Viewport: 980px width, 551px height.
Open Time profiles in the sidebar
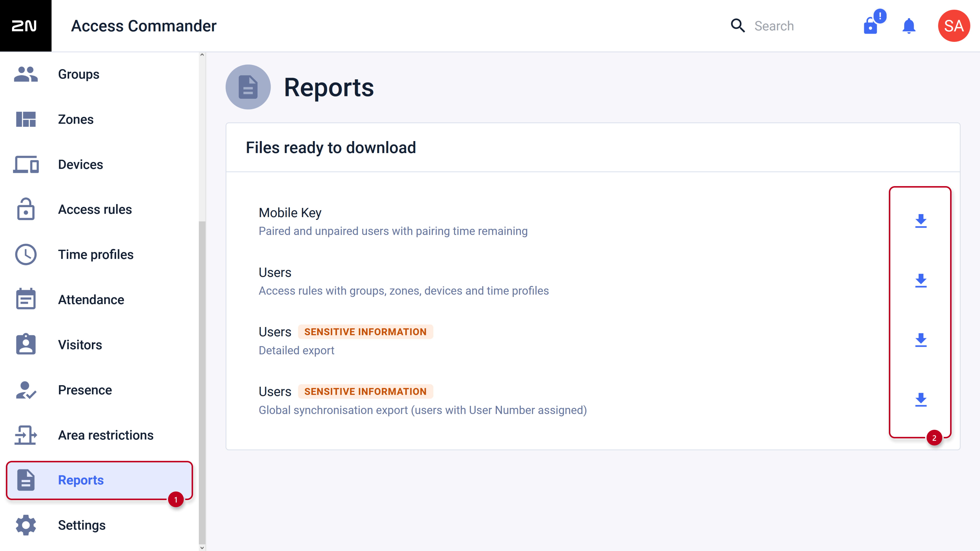(x=100, y=254)
